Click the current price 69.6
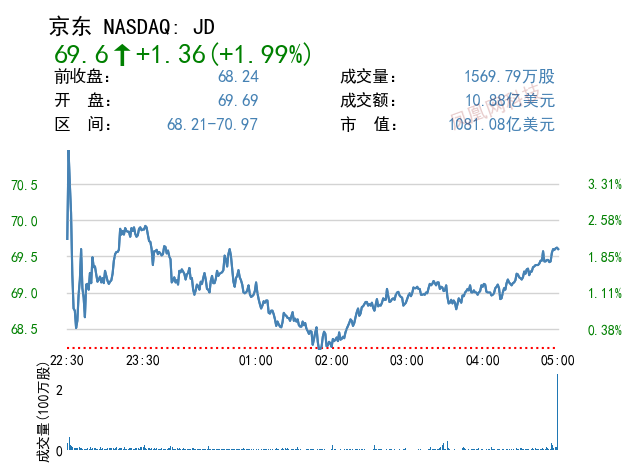The width and height of the screenshot is (632, 472). pyautogui.click(x=79, y=54)
